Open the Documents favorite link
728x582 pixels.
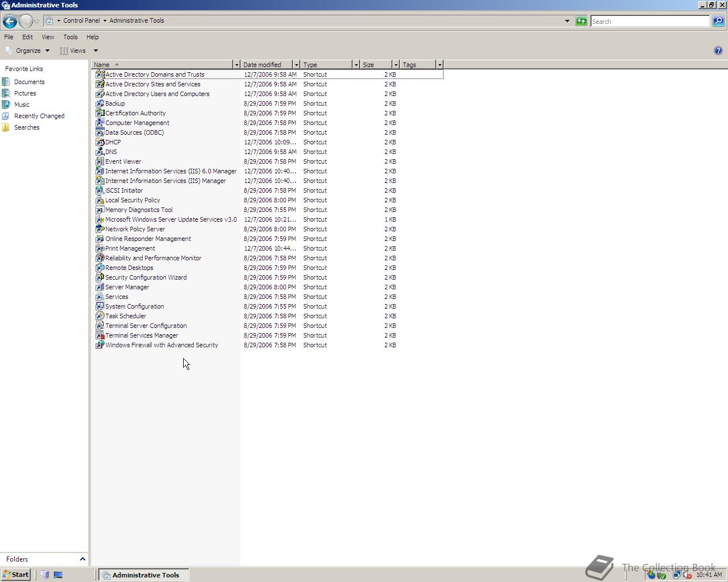tap(29, 82)
